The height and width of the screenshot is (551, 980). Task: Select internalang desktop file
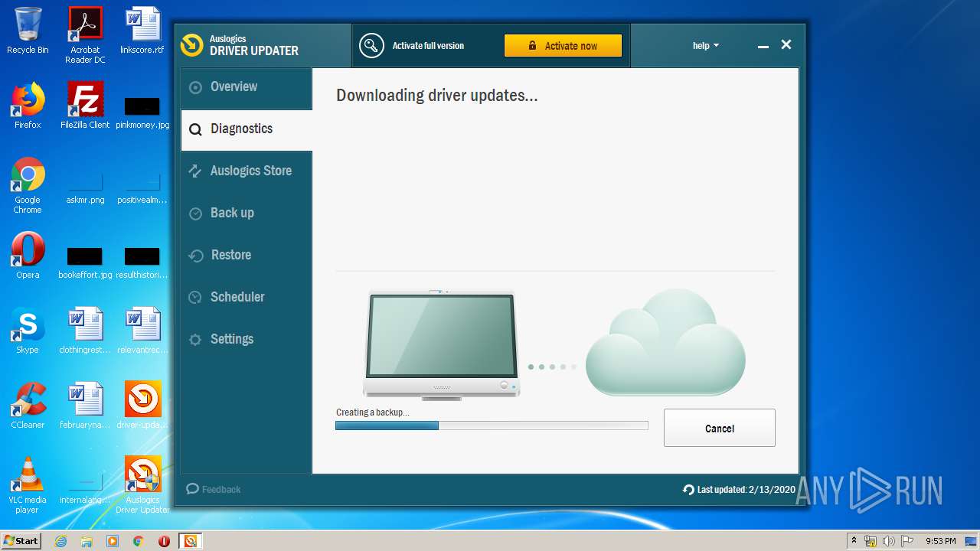(x=85, y=488)
